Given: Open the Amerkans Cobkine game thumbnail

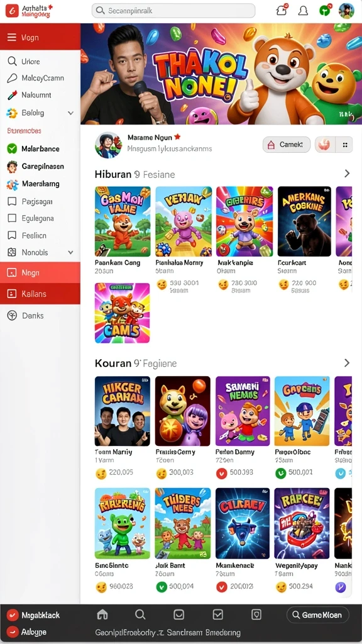Looking at the screenshot, I should point(304,221).
